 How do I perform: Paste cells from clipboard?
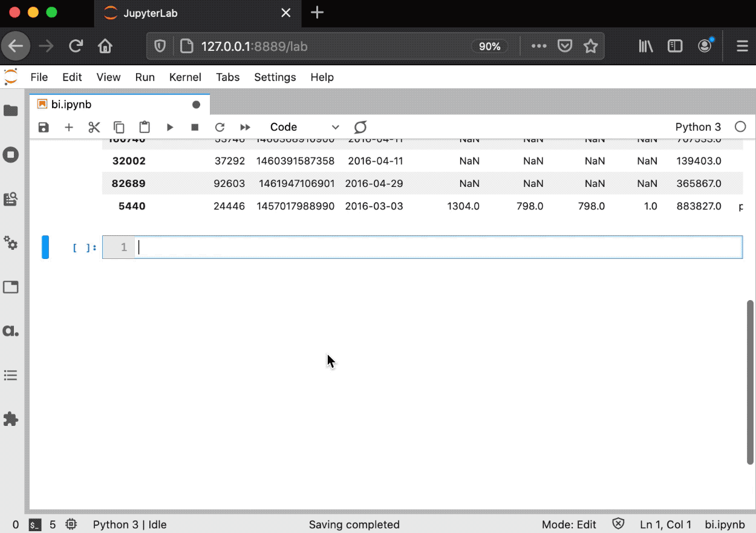(x=145, y=127)
